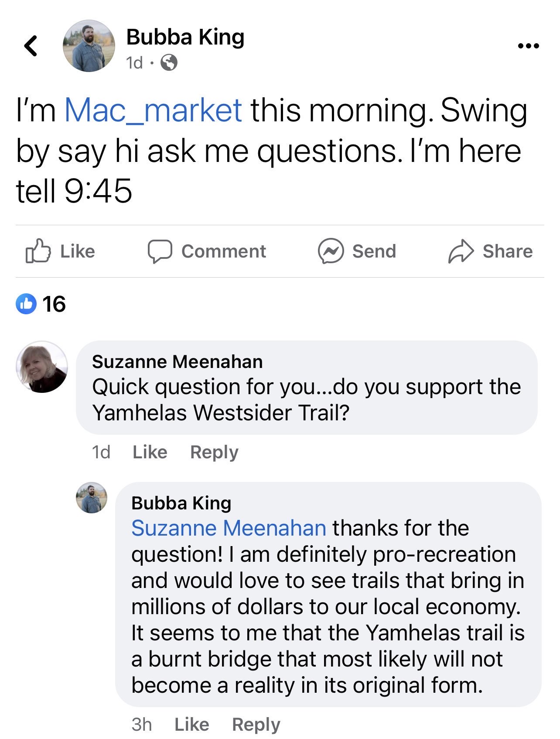
Task: Reply to Bubba King's comment
Action: (256, 725)
